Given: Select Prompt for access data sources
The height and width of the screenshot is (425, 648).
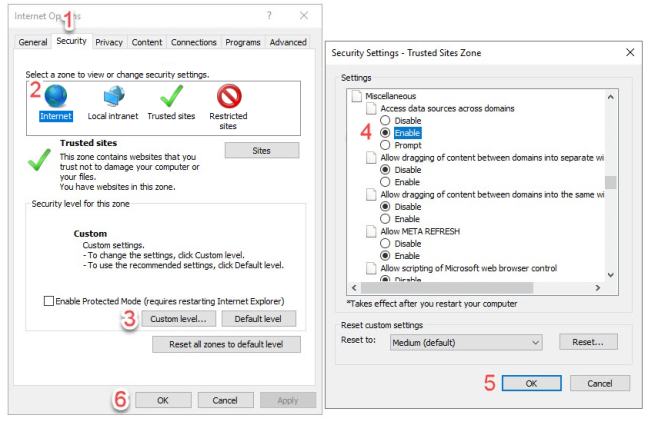Looking at the screenshot, I should (387, 145).
